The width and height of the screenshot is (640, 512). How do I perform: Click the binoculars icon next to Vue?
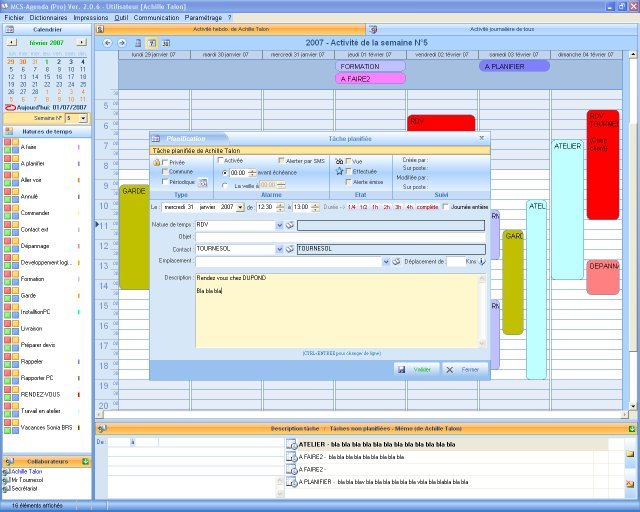click(339, 161)
